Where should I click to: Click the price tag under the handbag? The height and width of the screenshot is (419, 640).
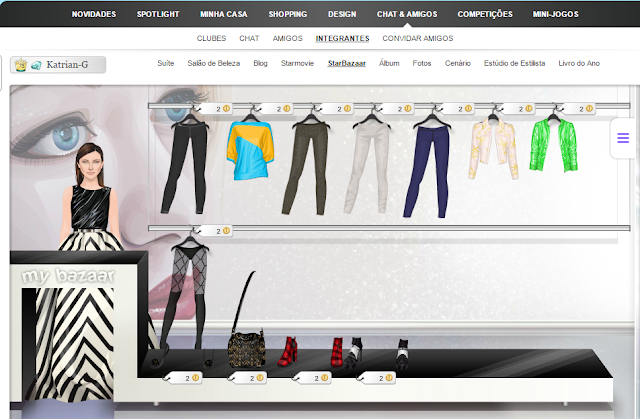click(x=248, y=378)
